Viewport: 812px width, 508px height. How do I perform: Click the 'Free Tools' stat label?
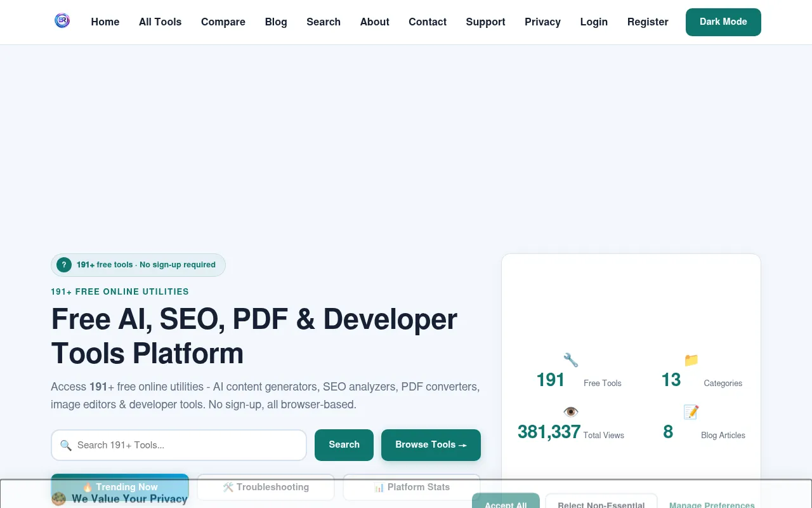603,384
